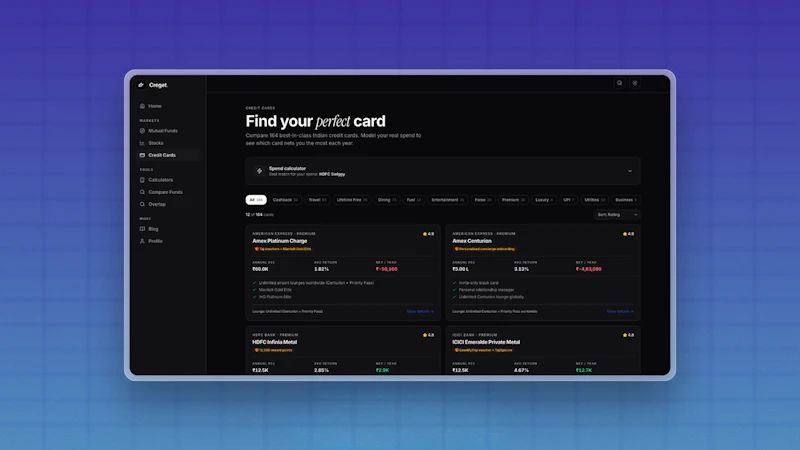Image resolution: width=800 pixels, height=450 pixels.
Task: Open the Sort: Rating dropdown
Action: 617,215
